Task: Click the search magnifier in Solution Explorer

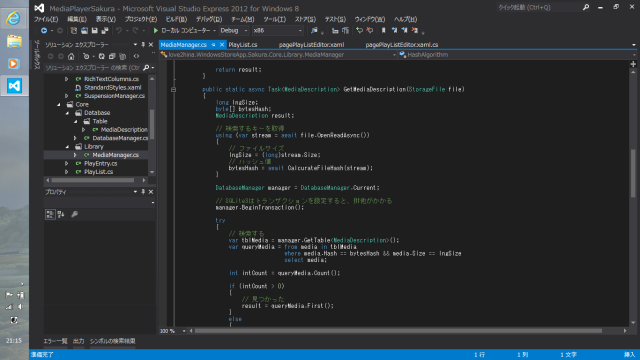Action: [146, 68]
